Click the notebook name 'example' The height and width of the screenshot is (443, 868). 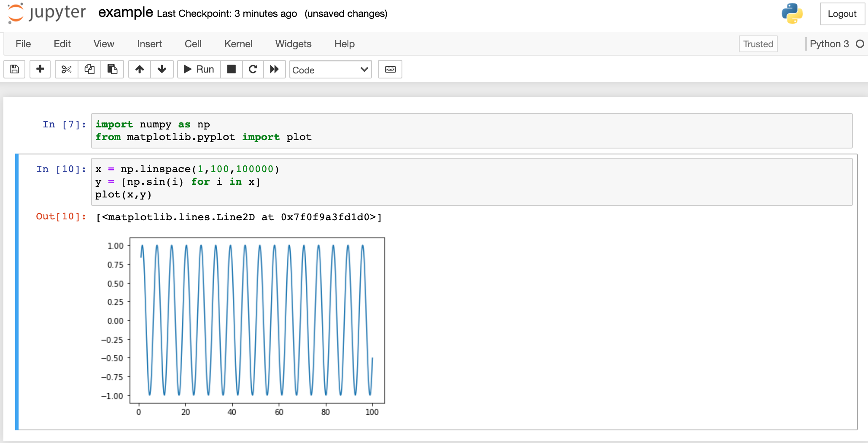click(x=126, y=13)
